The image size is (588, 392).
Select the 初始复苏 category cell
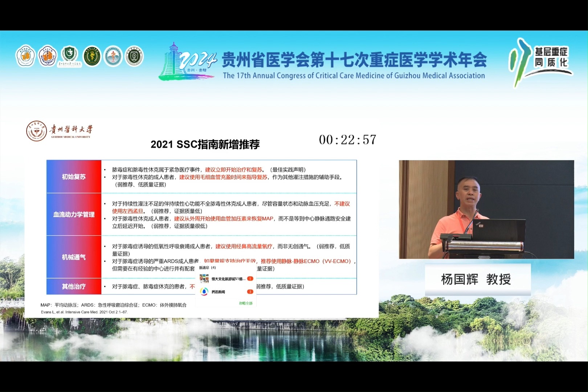[x=74, y=177]
